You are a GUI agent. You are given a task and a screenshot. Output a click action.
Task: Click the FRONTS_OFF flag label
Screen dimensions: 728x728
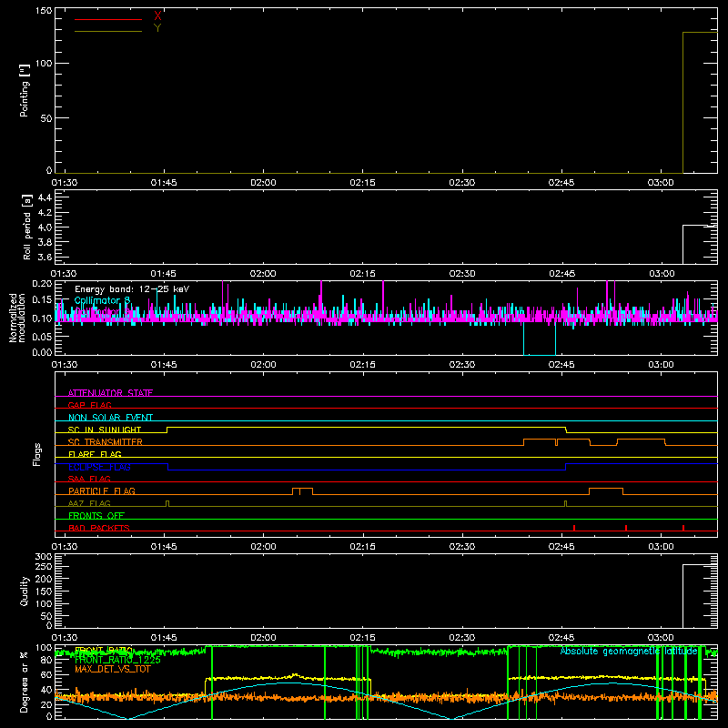click(96, 515)
